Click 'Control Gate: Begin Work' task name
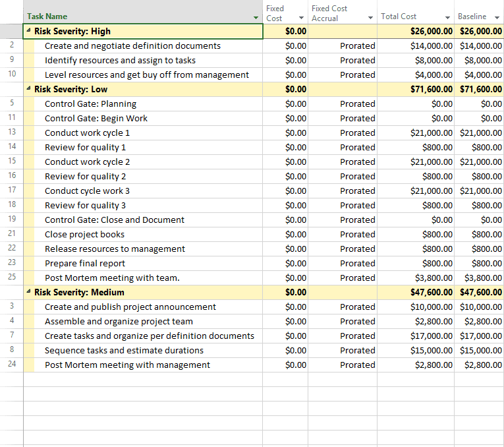This screenshot has width=504, height=447. (x=96, y=118)
